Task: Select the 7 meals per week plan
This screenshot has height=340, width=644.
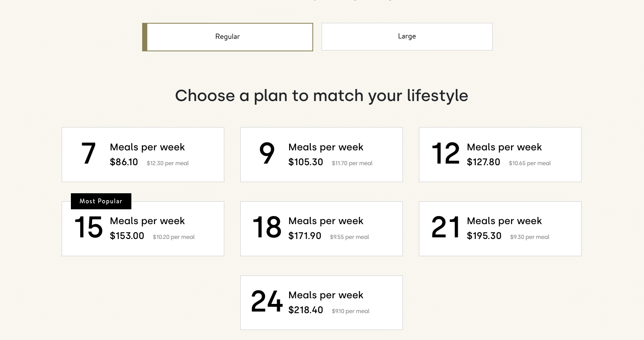Action: (143, 154)
